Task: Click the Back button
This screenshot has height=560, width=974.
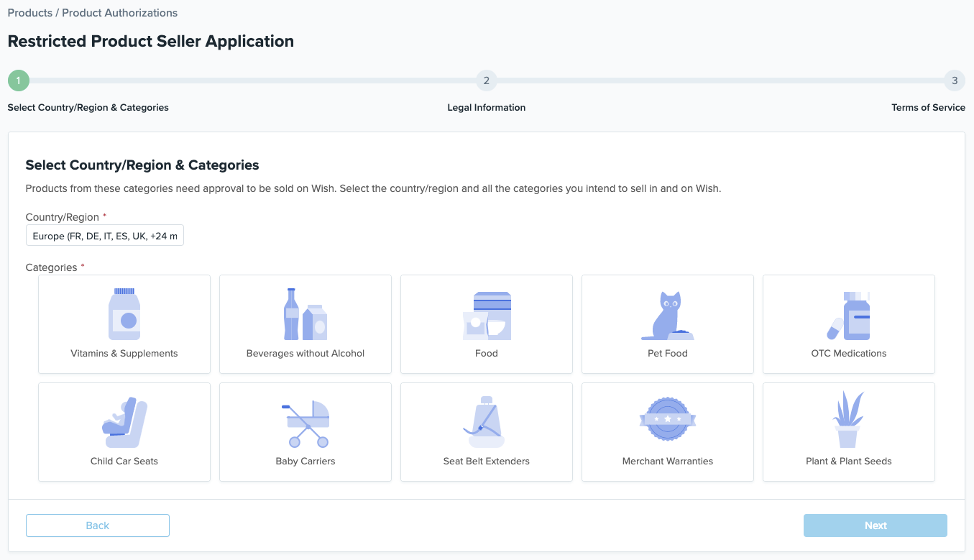Action: coord(98,525)
